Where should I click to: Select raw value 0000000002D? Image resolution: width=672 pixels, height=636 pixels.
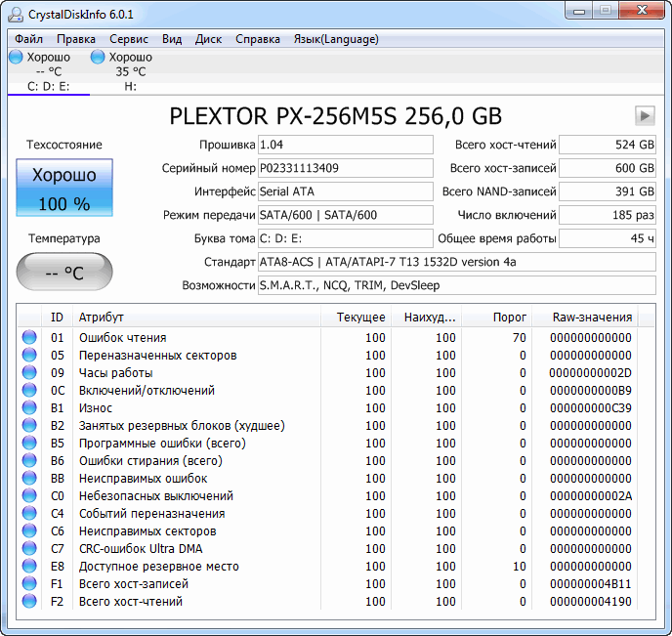(591, 373)
